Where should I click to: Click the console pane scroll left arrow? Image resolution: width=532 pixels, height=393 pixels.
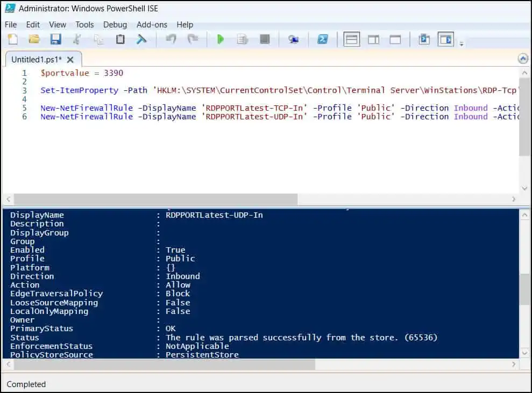click(x=9, y=365)
